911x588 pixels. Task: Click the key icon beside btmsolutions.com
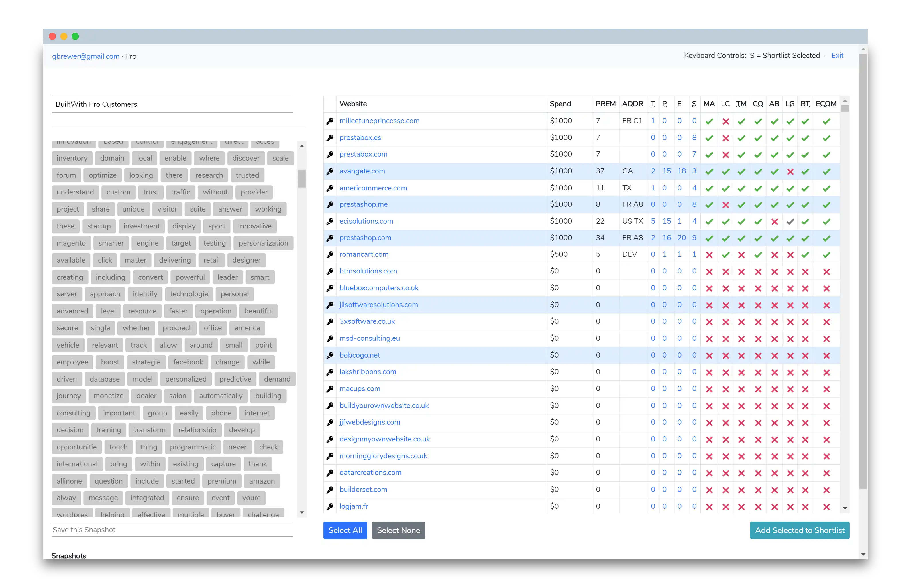click(330, 271)
